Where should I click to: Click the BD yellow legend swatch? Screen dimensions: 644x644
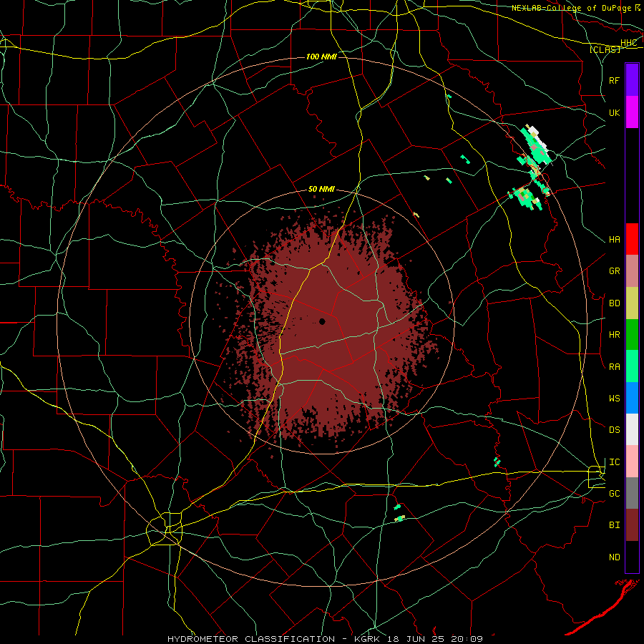click(632, 303)
